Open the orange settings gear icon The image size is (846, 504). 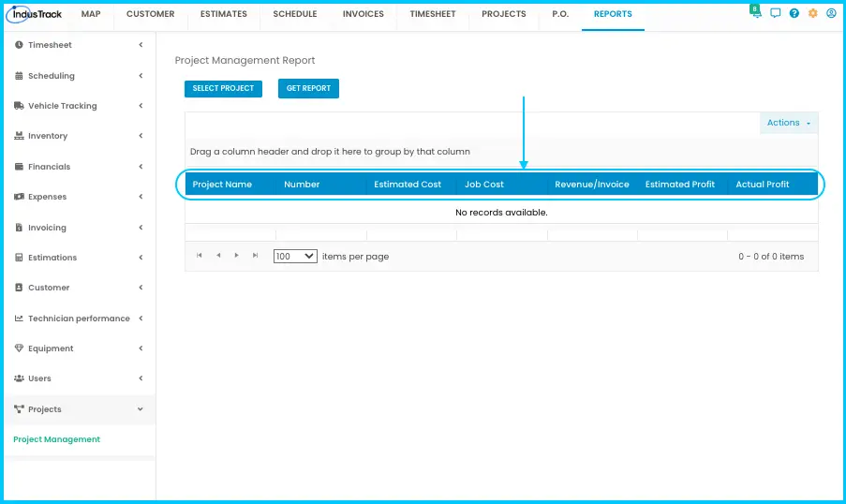tap(812, 13)
